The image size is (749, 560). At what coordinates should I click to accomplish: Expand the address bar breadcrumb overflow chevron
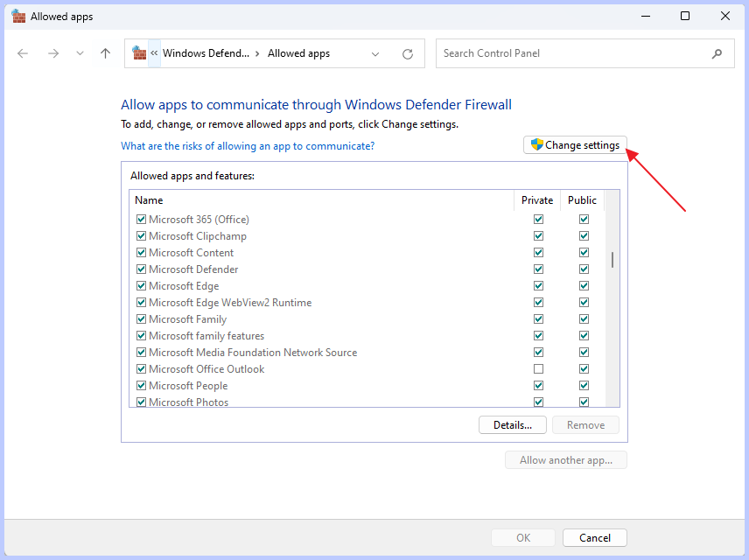tap(154, 53)
